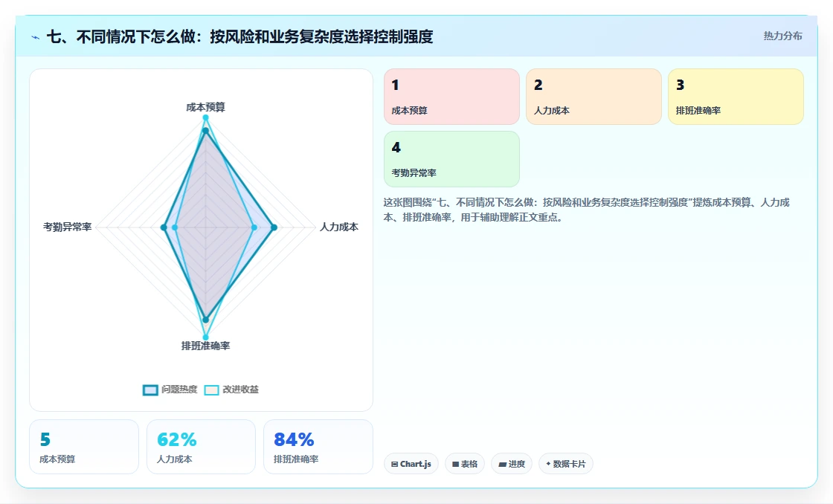Click the Chart.js tag icon
The width and height of the screenshot is (833, 504).
pos(394,464)
